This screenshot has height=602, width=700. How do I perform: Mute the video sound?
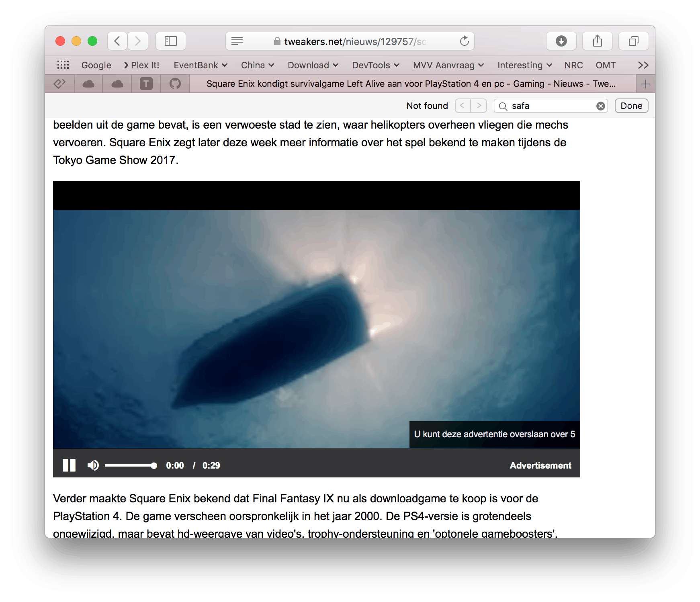[93, 465]
